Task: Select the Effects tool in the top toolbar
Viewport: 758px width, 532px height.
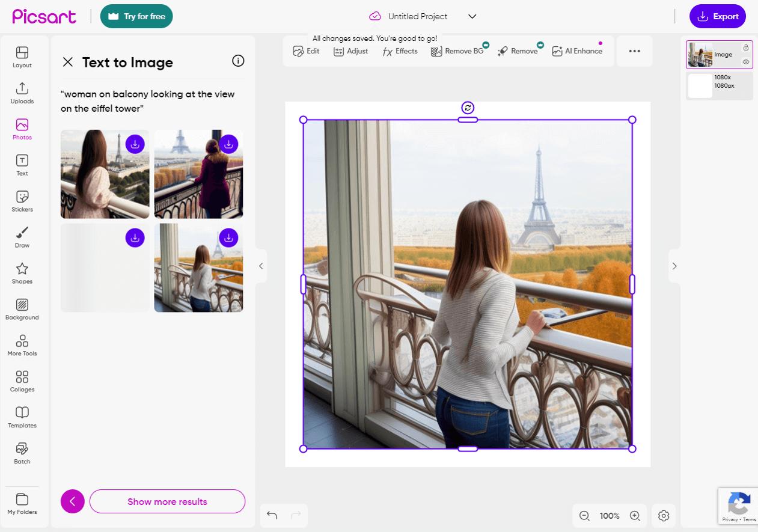Action: 400,51
